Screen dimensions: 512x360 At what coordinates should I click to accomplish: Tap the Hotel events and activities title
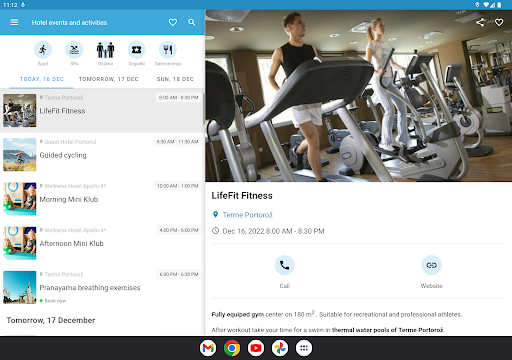[x=69, y=23]
